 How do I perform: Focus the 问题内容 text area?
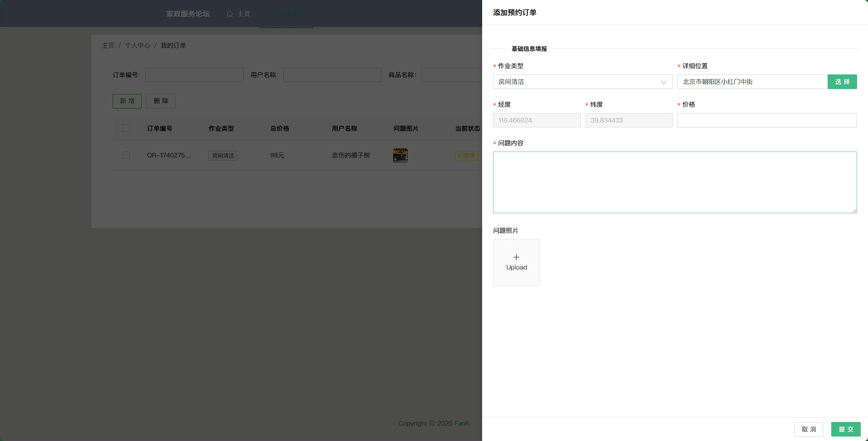coord(675,182)
